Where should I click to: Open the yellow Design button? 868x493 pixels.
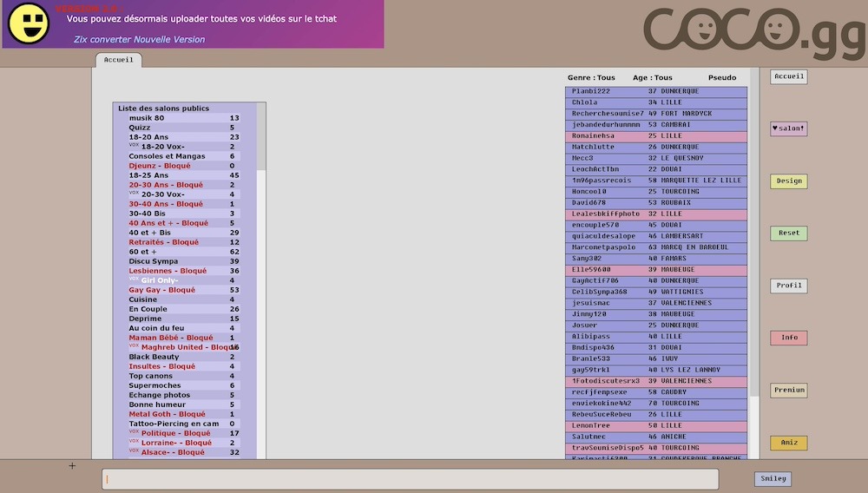click(788, 181)
